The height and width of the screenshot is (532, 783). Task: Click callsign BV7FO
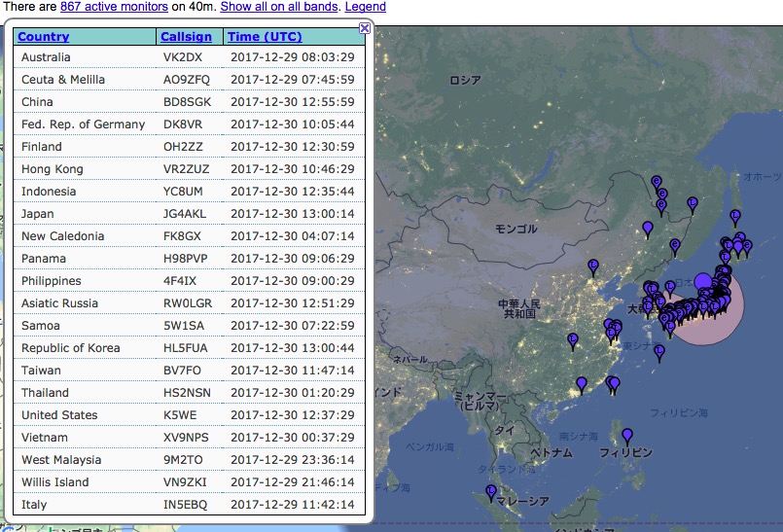[182, 371]
